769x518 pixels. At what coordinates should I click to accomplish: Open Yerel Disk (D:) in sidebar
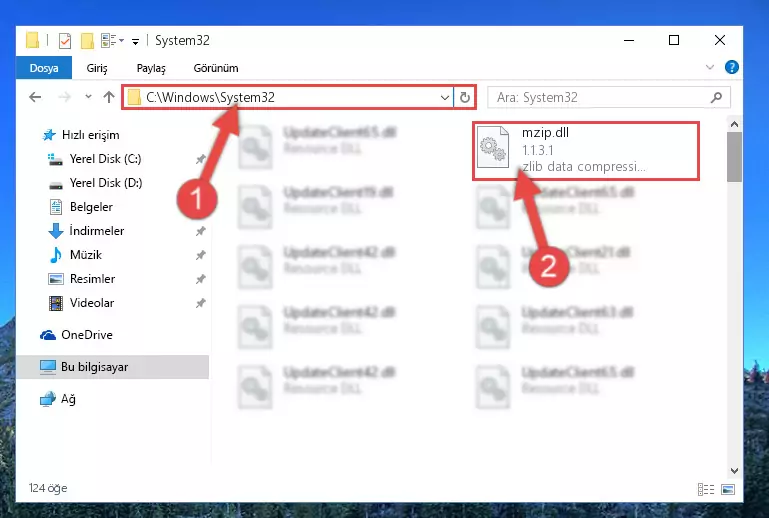(x=105, y=183)
